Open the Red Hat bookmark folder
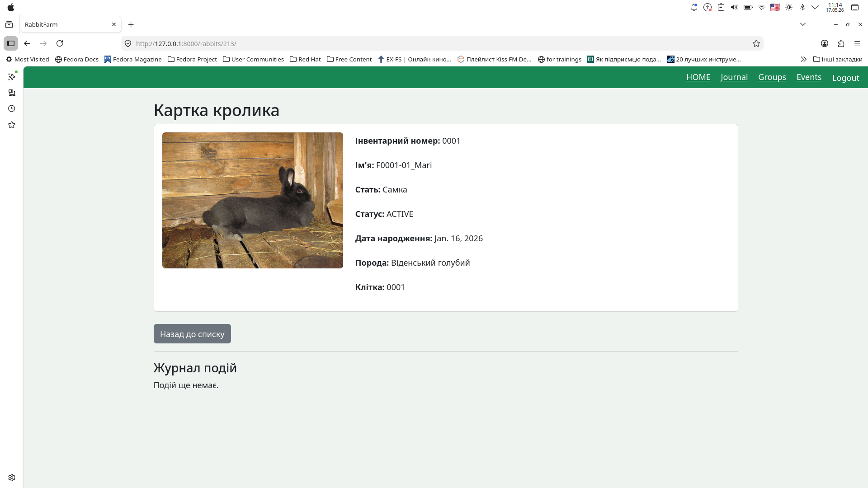The image size is (868, 488). 305,59
